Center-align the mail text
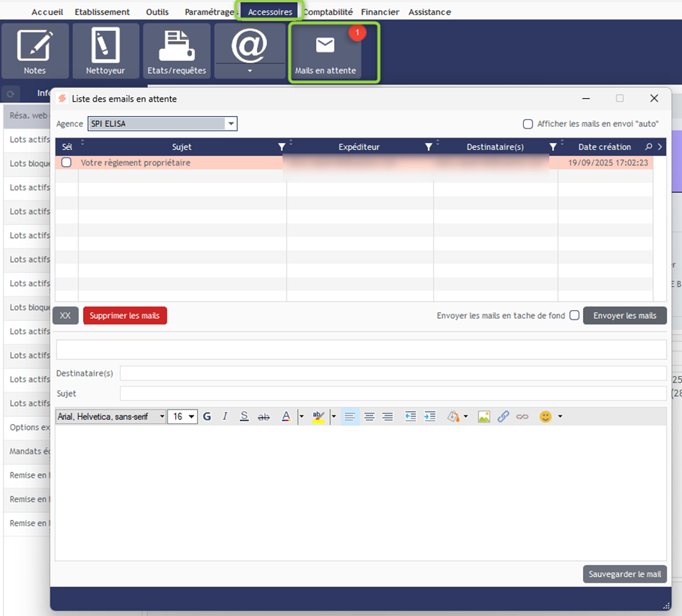The image size is (682, 616). pyautogui.click(x=369, y=417)
